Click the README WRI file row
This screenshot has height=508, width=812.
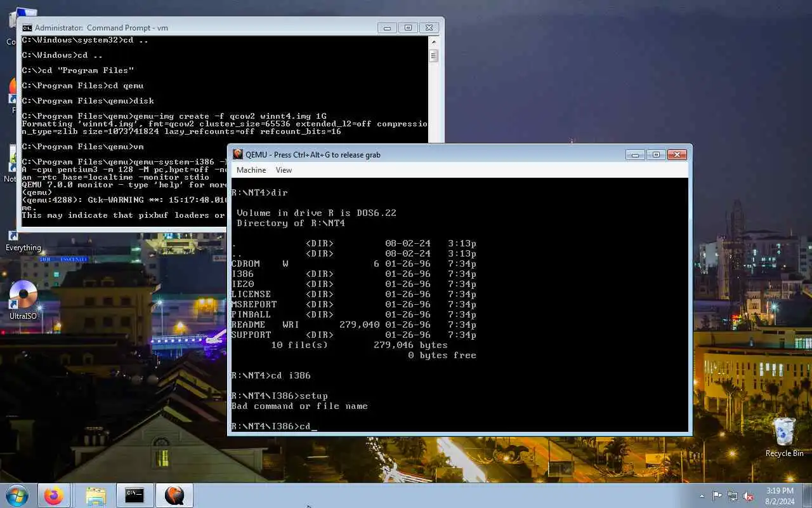354,324
